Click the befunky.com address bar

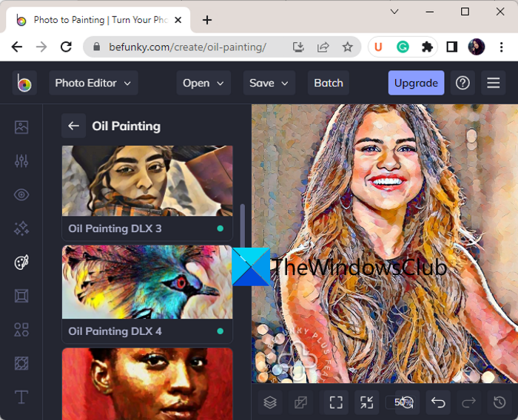(x=187, y=47)
